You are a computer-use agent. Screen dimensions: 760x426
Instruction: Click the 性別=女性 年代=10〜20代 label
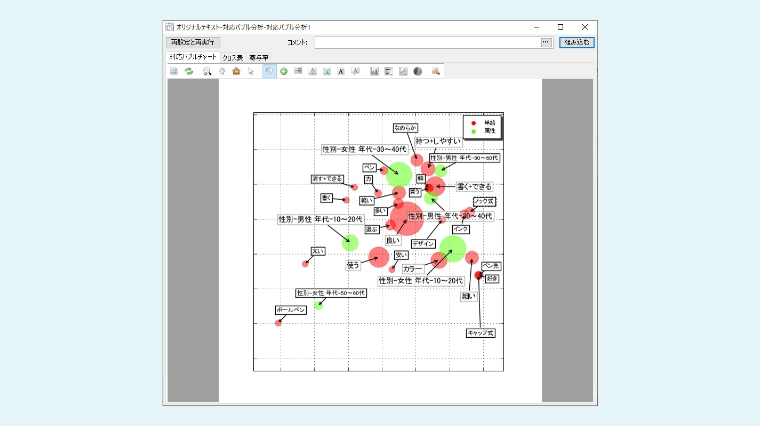coord(421,281)
